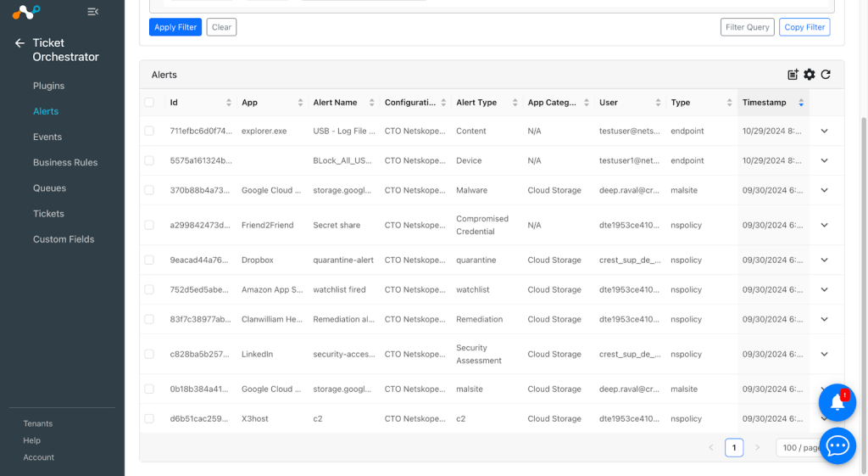This screenshot has width=868, height=476.
Task: Expand the Friend2Friend alert details
Action: (824, 225)
